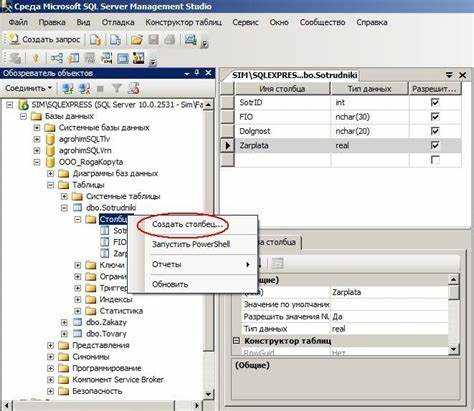Image resolution: width=474 pixels, height=411 pixels.
Task: Click the nchar(30) data type cell
Action: click(x=370, y=117)
